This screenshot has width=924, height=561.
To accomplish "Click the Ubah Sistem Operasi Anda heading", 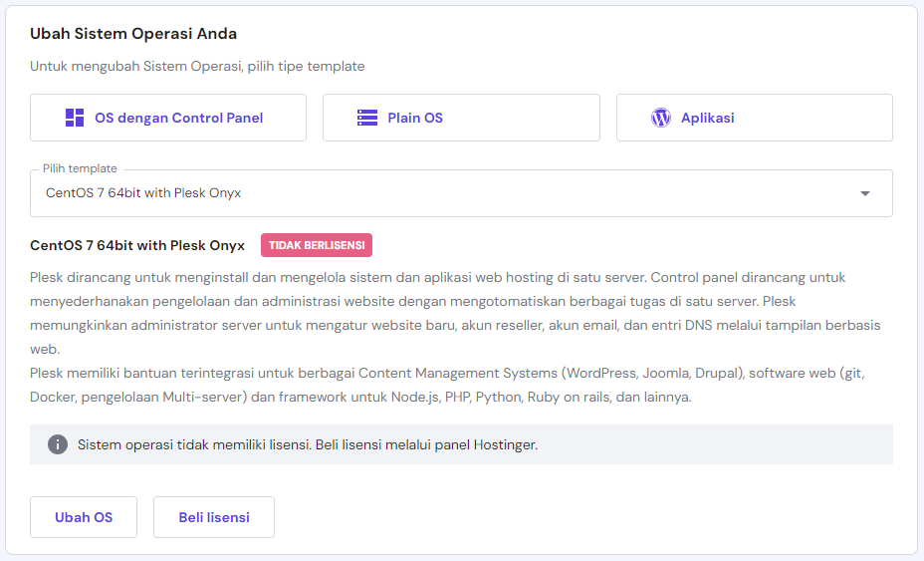I will click(133, 34).
